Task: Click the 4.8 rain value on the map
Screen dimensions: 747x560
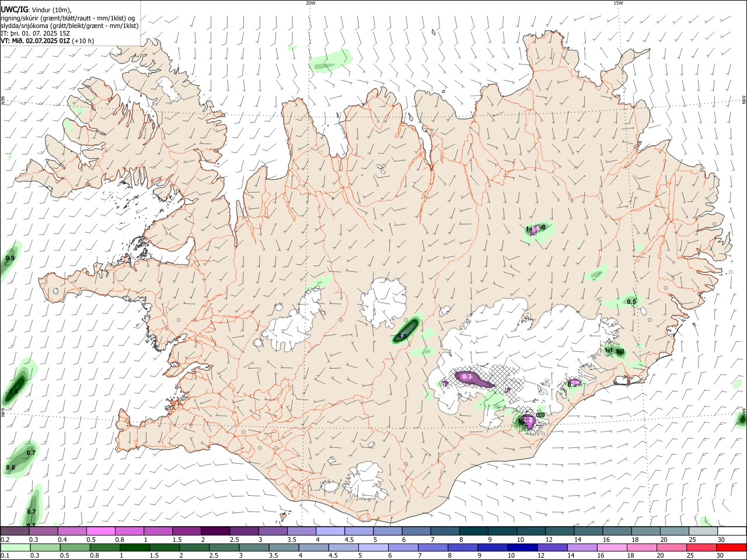Action: [x=402, y=337]
